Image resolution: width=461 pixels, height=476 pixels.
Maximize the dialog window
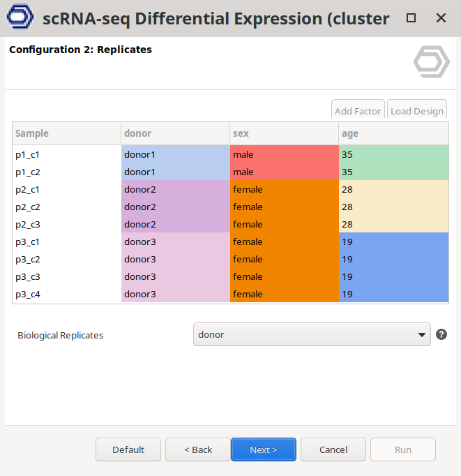pos(411,18)
